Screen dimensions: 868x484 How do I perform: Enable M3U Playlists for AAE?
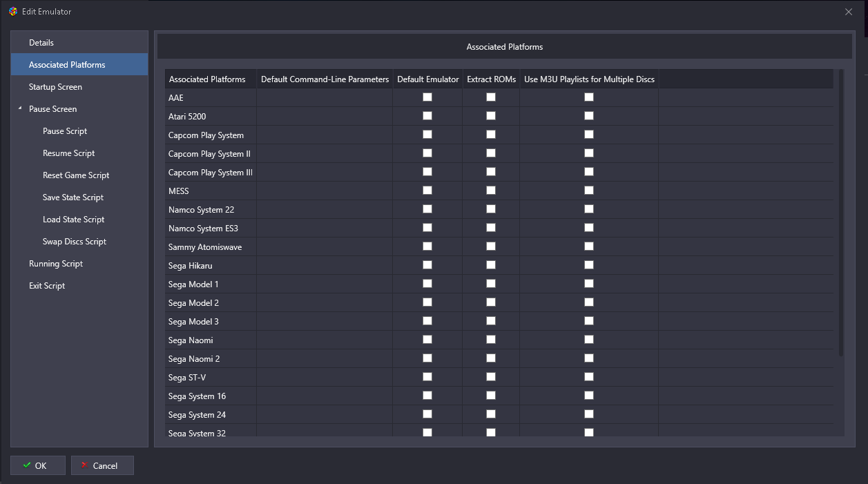[589, 97]
